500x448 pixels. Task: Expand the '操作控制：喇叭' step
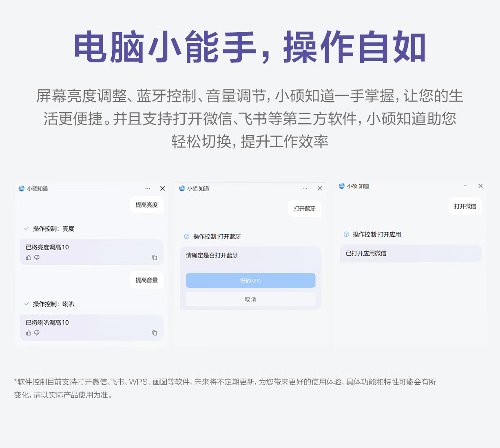[27, 304]
